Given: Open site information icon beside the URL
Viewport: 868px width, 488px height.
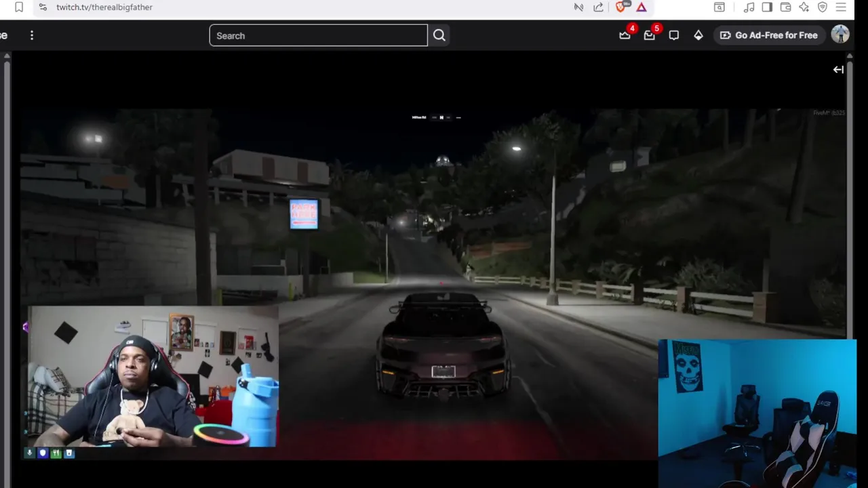Looking at the screenshot, I should pos(43,7).
